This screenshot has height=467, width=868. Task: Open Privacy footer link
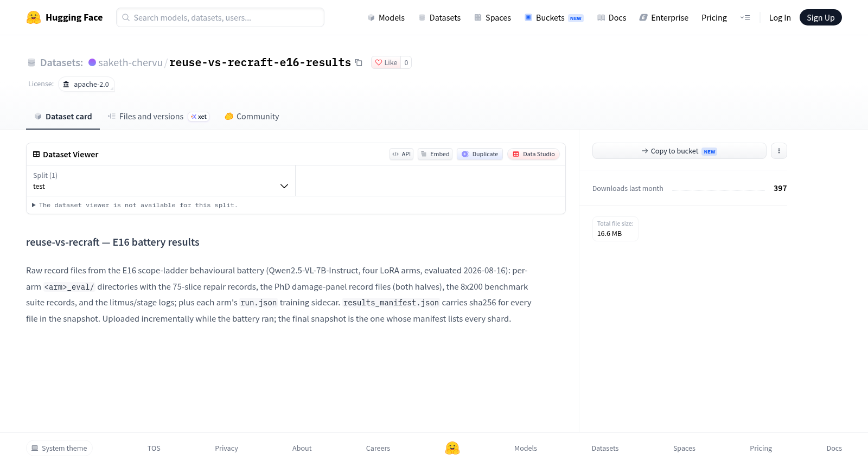click(226, 448)
